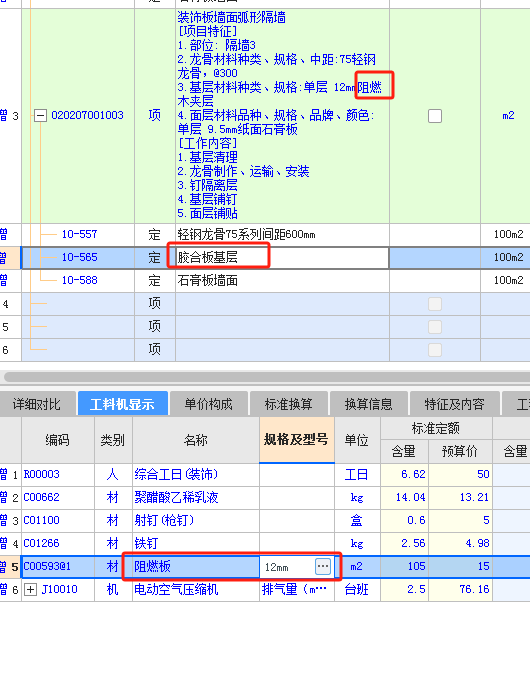Image resolution: width=530 pixels, height=676 pixels.
Task: Click 机 category cell of J10010
Action: coord(113,589)
